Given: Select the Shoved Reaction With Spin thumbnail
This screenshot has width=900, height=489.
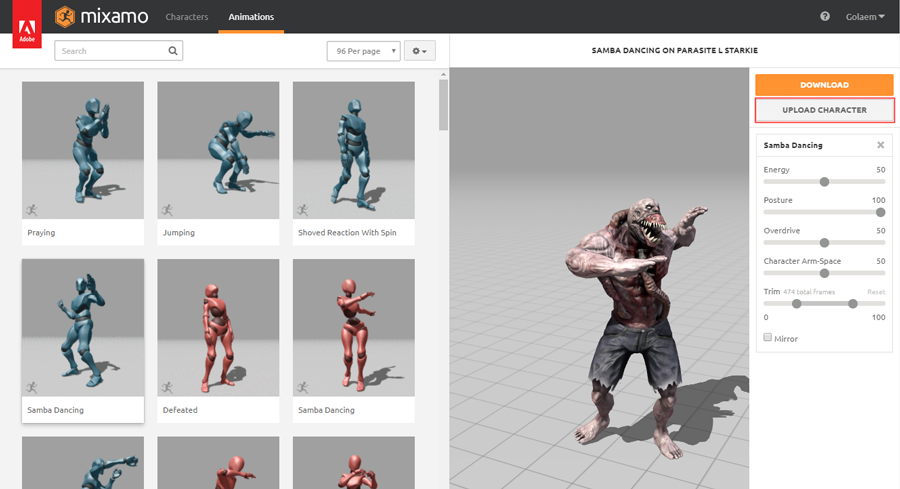Looking at the screenshot, I should click(354, 150).
